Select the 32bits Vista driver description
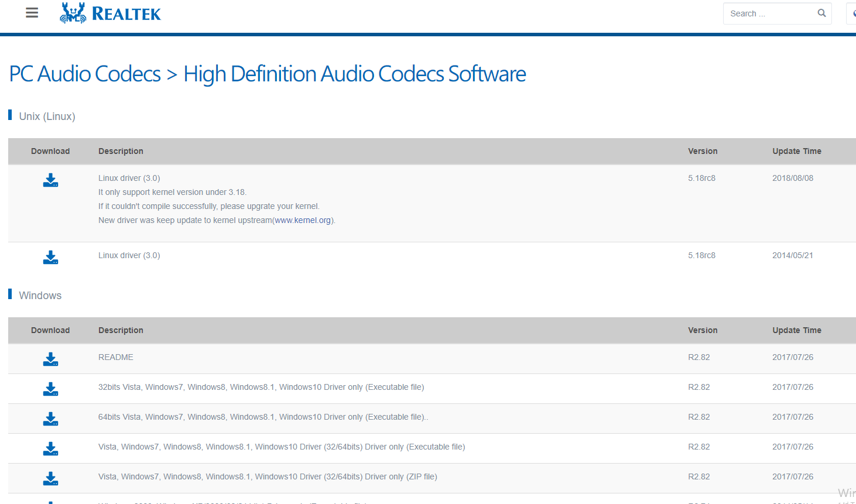Viewport: 856px width, 504px height. point(261,387)
